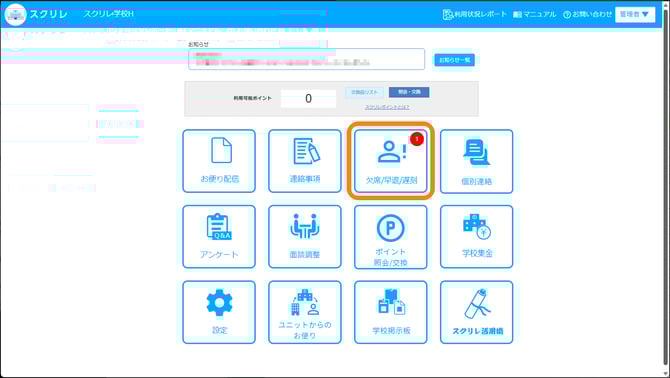
Task: Open the 学校掲示板 tile
Action: pos(391,312)
